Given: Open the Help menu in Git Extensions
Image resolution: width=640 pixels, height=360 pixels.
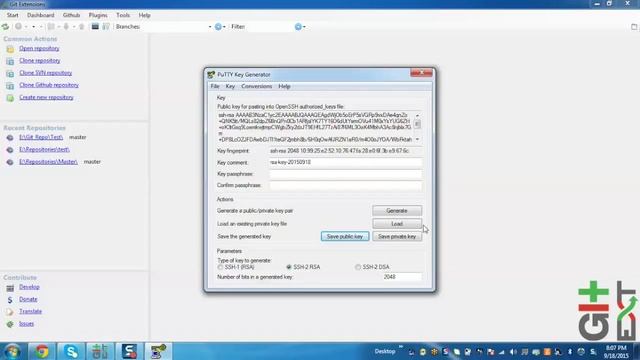Looking at the screenshot, I should tap(144, 15).
